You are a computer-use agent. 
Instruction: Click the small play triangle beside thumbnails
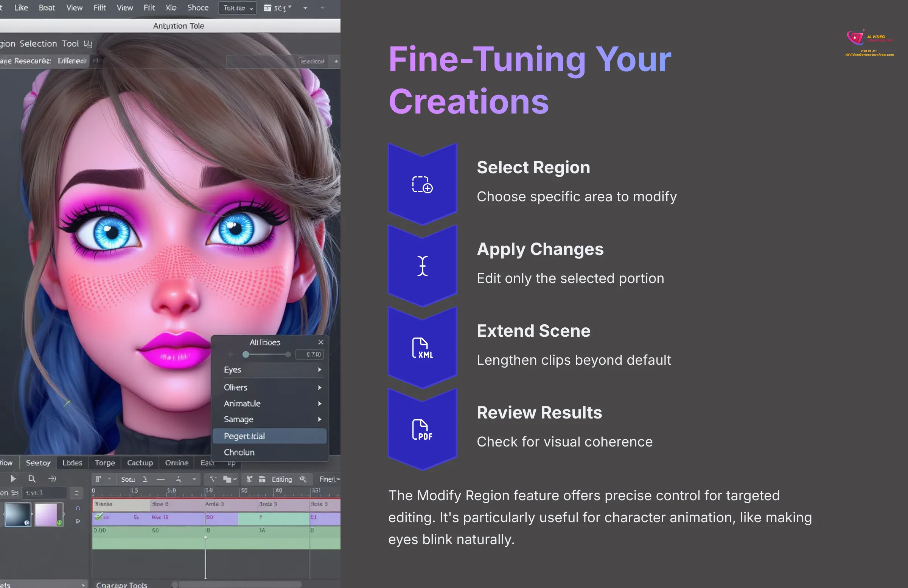pos(78,521)
